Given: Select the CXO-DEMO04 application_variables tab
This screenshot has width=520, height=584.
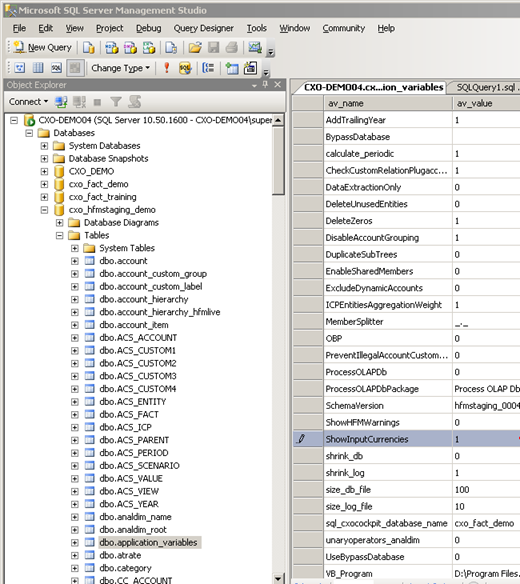Looking at the screenshot, I should pos(373,88).
